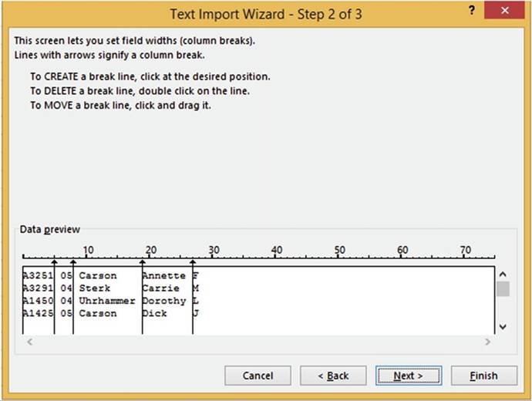Click Finish to complete the import
This screenshot has height=401, width=532.
(x=483, y=376)
